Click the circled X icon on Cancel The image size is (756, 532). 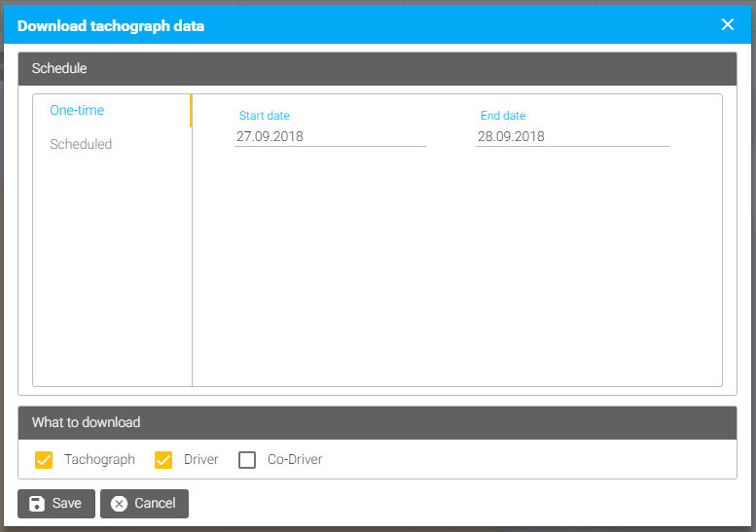point(119,504)
